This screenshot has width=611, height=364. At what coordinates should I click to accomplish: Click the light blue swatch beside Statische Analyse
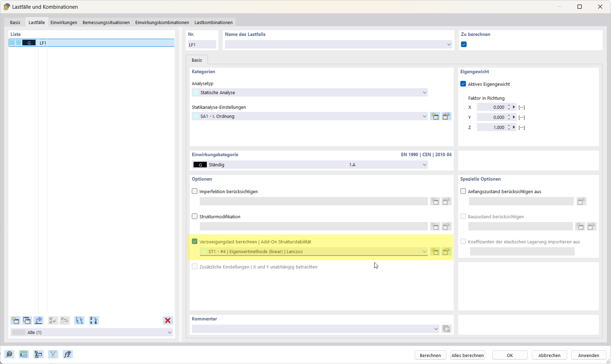[196, 93]
